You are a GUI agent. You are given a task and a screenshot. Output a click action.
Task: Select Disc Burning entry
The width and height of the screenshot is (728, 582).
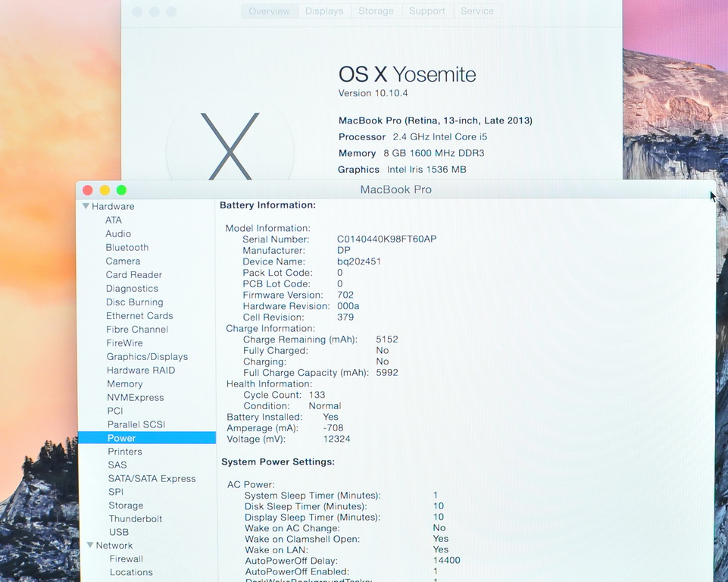(x=135, y=302)
